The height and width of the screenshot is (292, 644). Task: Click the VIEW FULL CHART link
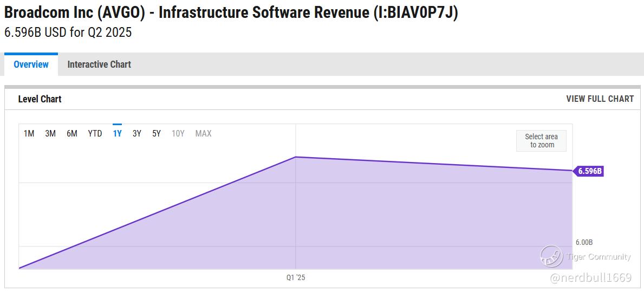[600, 99]
